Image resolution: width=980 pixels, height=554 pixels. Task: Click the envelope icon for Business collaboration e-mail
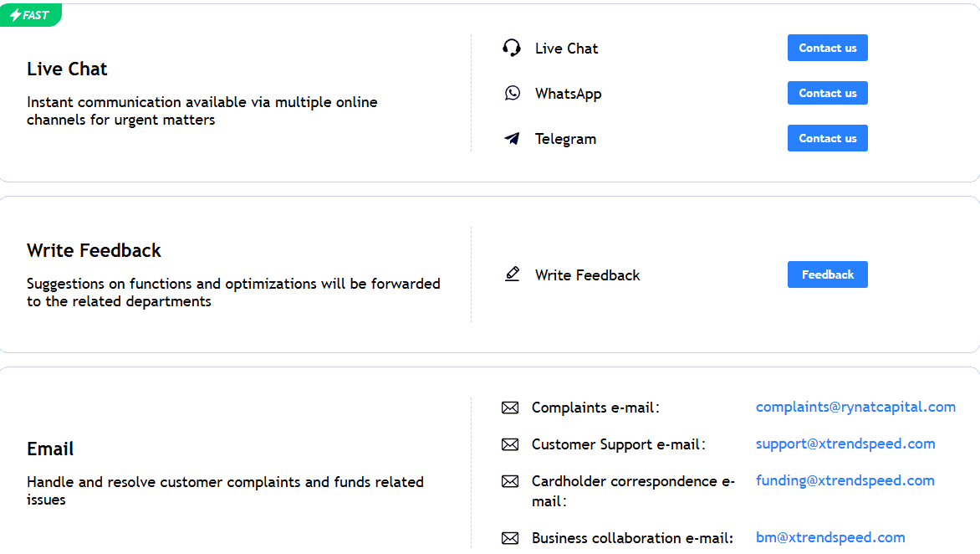[x=510, y=538]
